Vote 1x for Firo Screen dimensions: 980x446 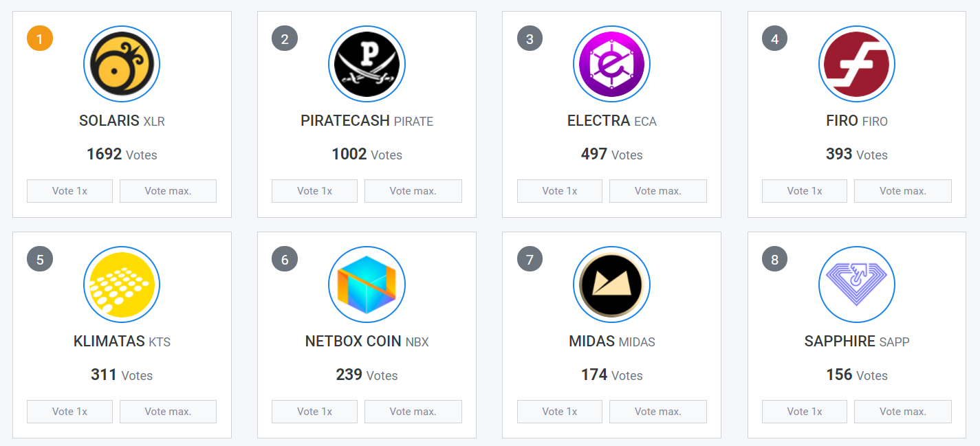tap(805, 191)
